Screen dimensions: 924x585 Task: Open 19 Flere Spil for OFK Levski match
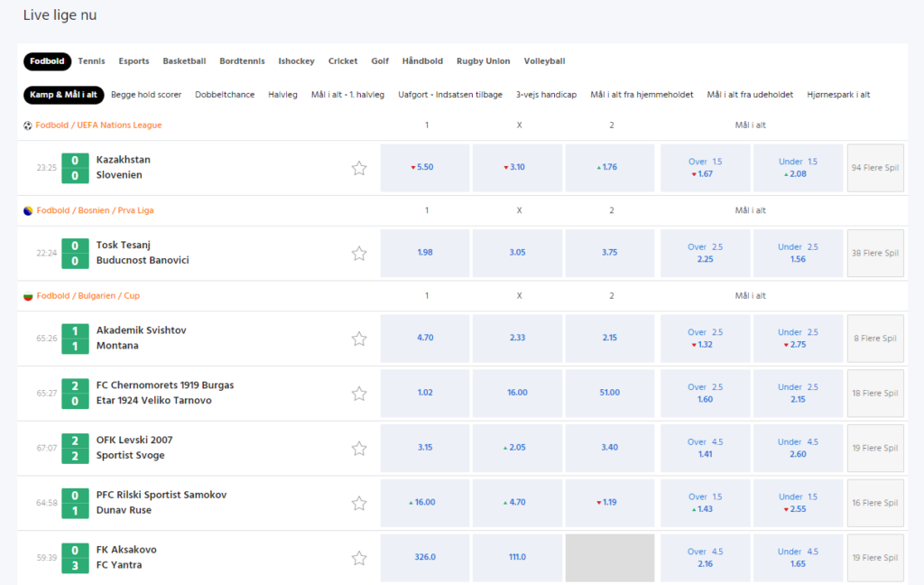[x=875, y=448]
